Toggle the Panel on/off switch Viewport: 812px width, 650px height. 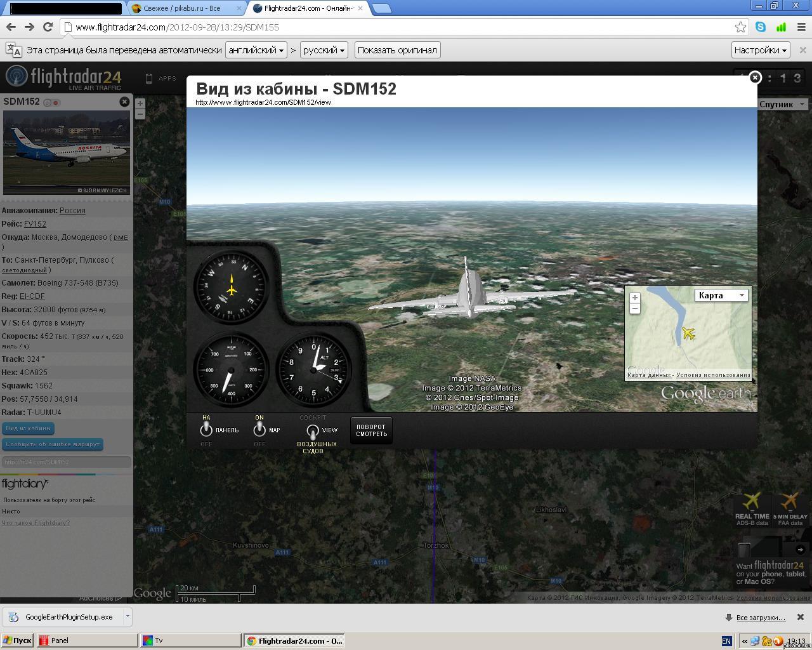coord(206,430)
